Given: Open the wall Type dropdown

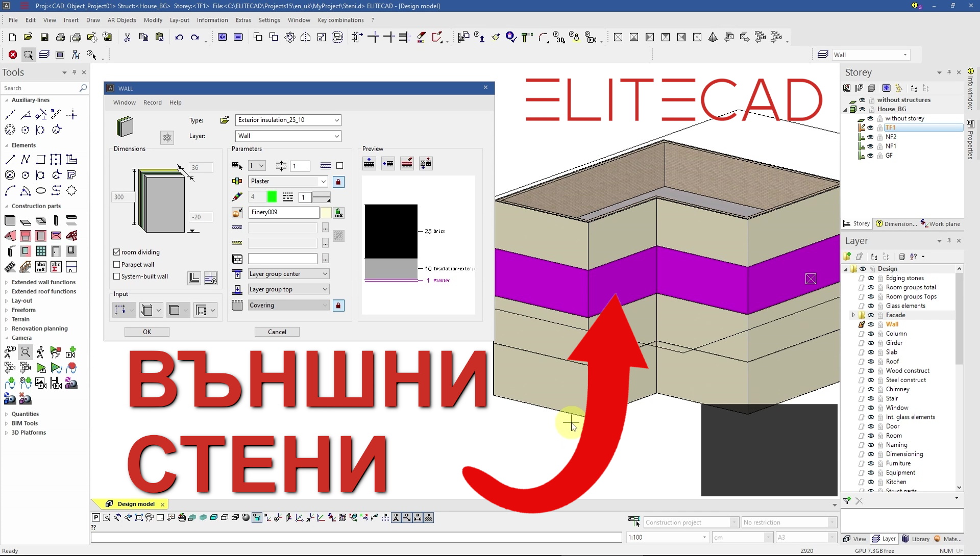Looking at the screenshot, I should [336, 120].
